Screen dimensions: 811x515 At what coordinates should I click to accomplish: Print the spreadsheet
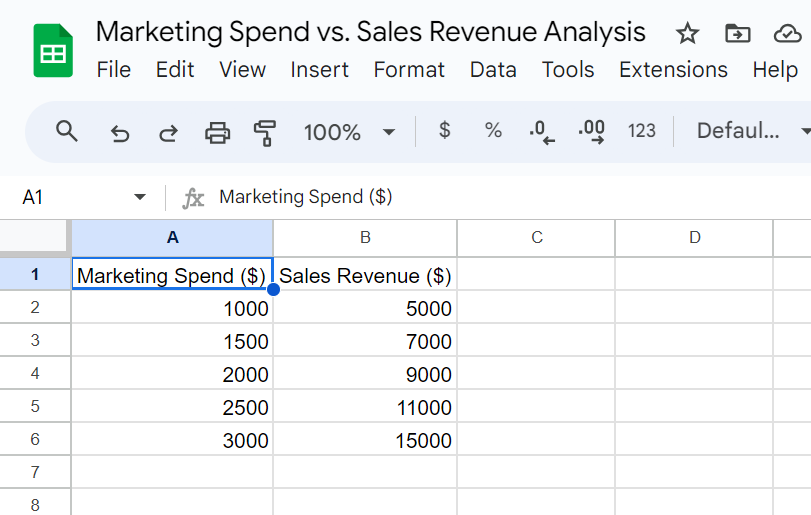click(217, 132)
